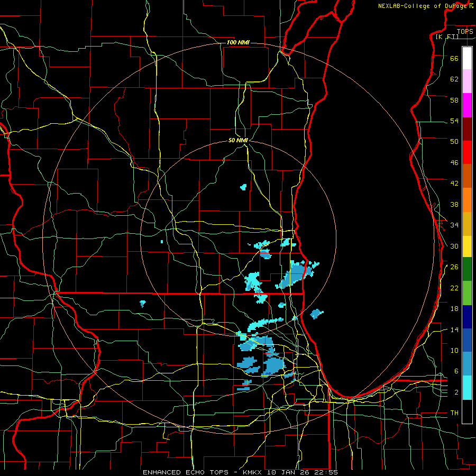This screenshot has height=476, width=476.
Task: Click the white swatch at top of legend
Action: 467,58
